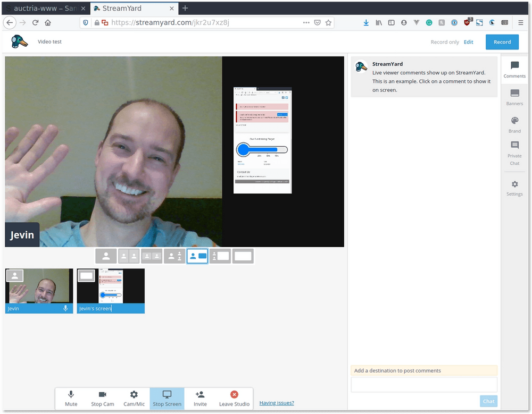Screen dimensions: 532x414
Task: Stop the camera with Stop Cam
Action: point(103,399)
